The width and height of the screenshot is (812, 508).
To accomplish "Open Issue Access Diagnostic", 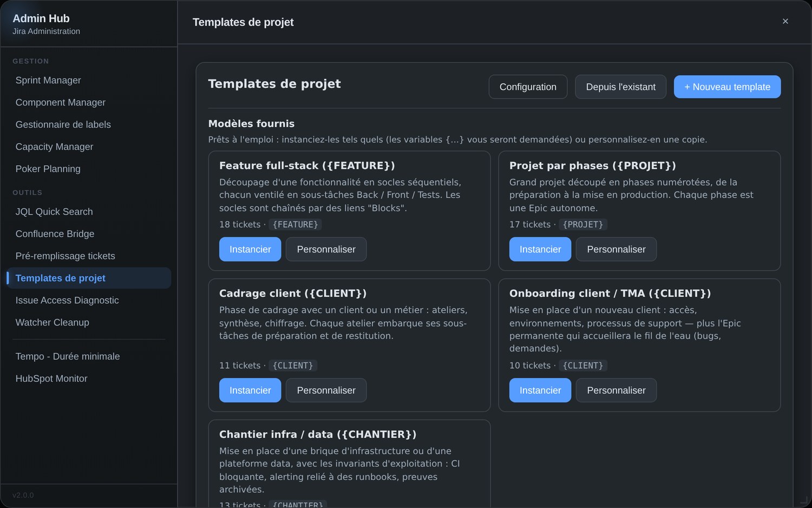I will [89, 301].
